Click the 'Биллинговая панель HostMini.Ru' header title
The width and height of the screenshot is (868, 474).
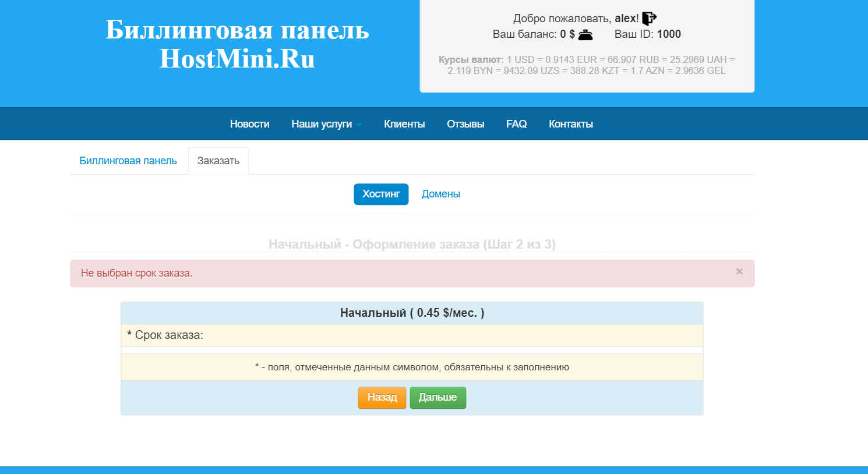tap(237, 44)
